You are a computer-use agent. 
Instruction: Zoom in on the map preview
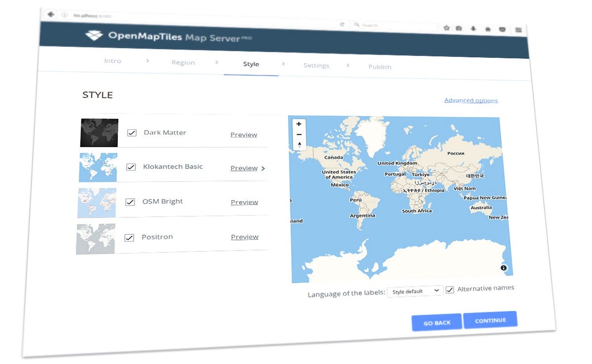click(299, 124)
